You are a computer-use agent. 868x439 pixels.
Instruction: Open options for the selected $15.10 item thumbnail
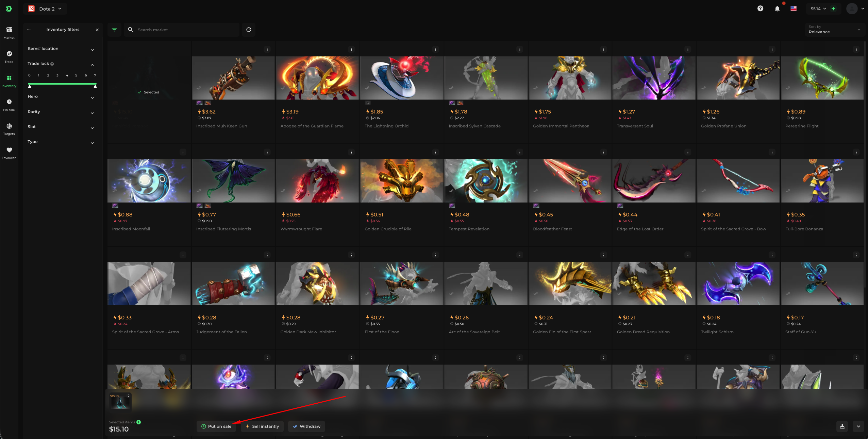point(128,396)
